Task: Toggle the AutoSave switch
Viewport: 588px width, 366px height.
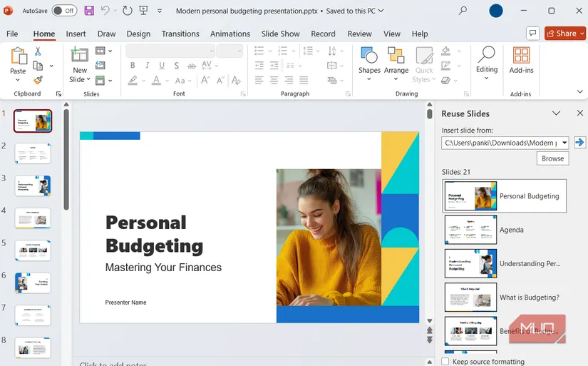Action: 64,11
